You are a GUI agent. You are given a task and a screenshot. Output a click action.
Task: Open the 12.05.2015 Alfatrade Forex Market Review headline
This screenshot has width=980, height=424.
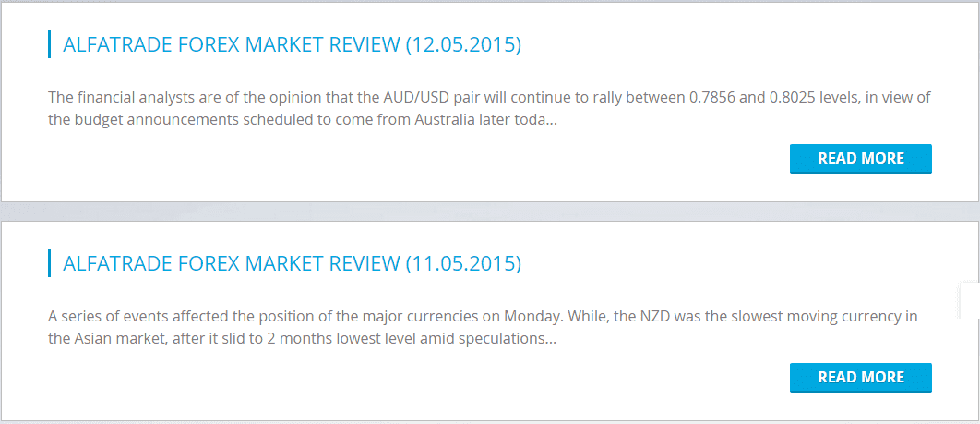[x=292, y=44]
